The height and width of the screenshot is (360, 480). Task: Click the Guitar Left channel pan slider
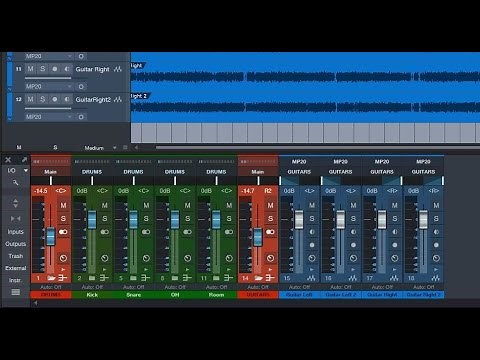click(299, 181)
